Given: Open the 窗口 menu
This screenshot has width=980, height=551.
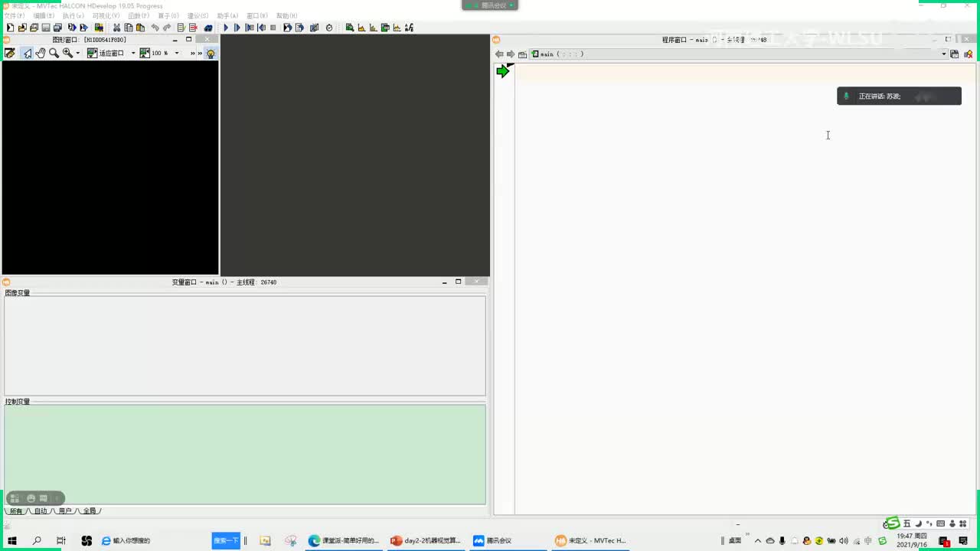Looking at the screenshot, I should coord(256,15).
